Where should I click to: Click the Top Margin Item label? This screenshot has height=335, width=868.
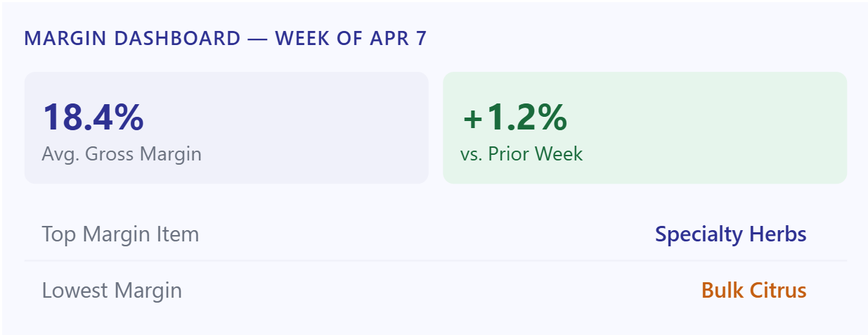(120, 234)
